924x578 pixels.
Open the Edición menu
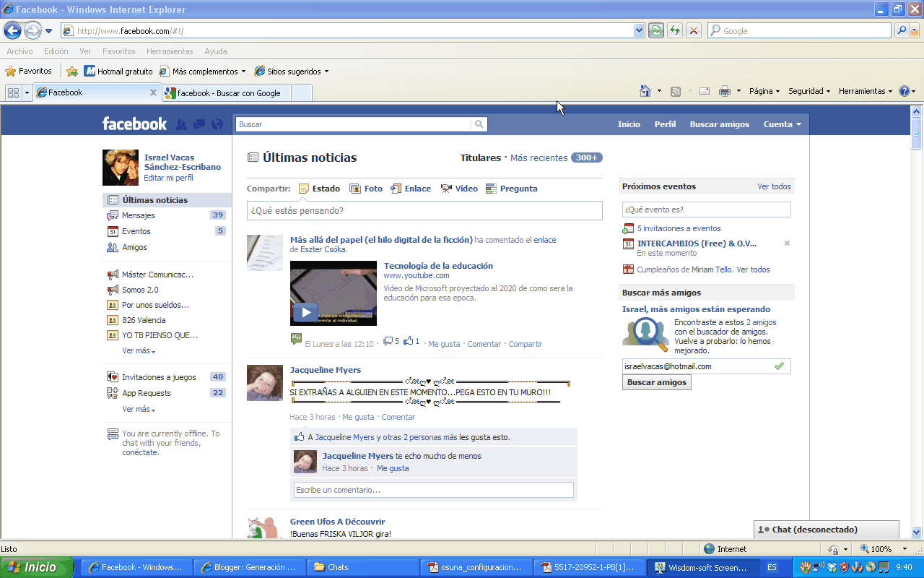(x=56, y=51)
